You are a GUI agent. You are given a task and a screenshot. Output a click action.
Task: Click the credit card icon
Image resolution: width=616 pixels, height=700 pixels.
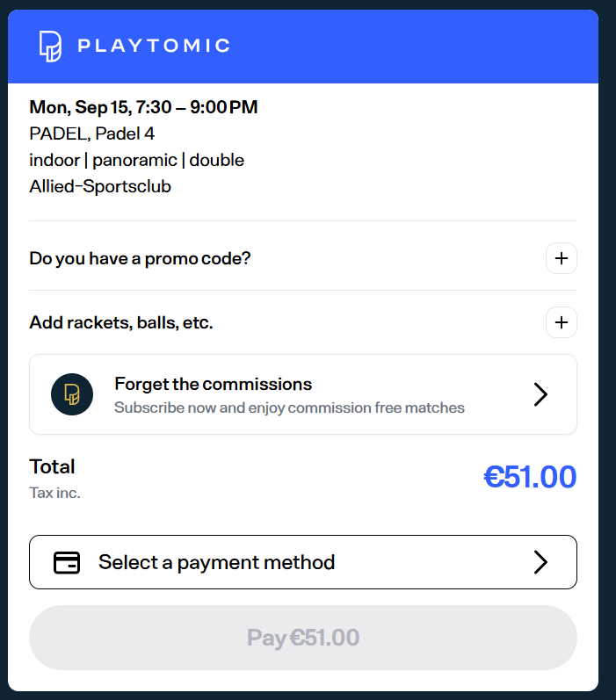click(x=67, y=562)
